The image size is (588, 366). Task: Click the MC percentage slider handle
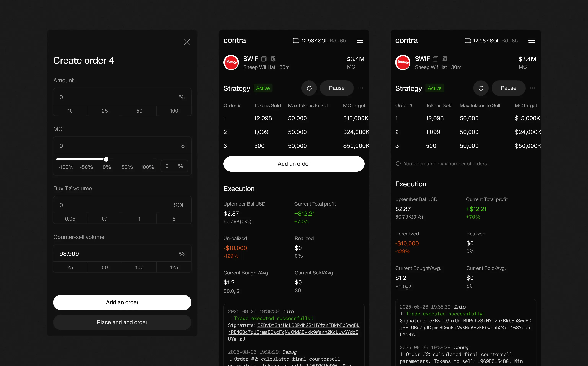106,159
